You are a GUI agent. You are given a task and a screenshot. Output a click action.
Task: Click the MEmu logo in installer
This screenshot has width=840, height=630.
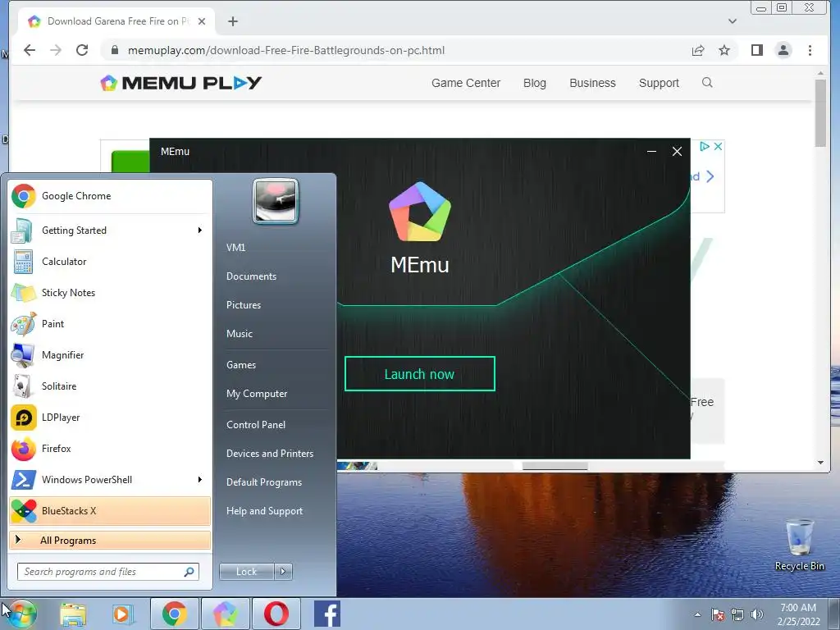[420, 212]
